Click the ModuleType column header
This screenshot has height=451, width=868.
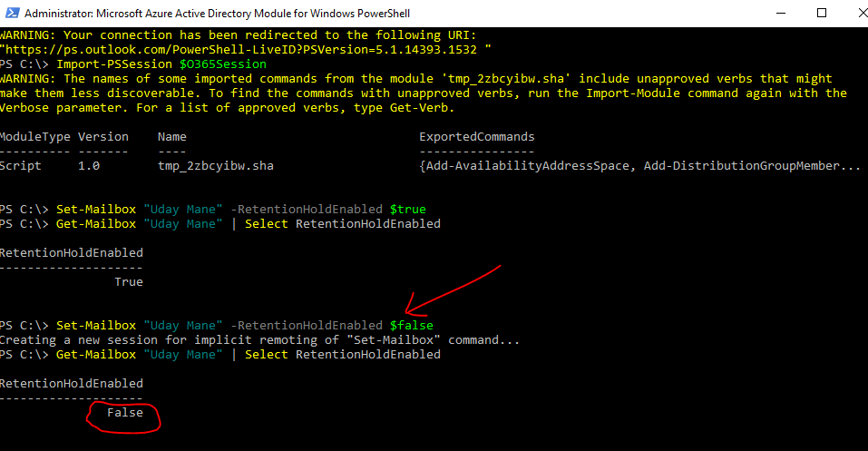coord(34,137)
